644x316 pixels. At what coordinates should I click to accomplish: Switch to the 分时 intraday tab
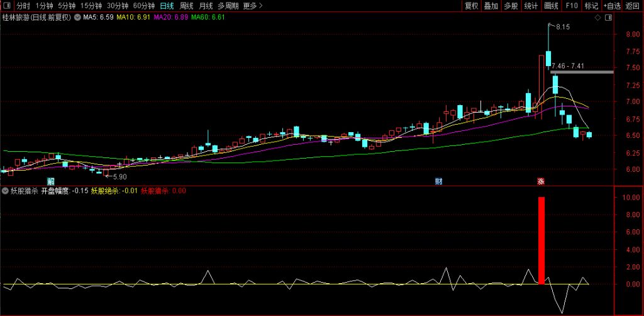(x=23, y=6)
